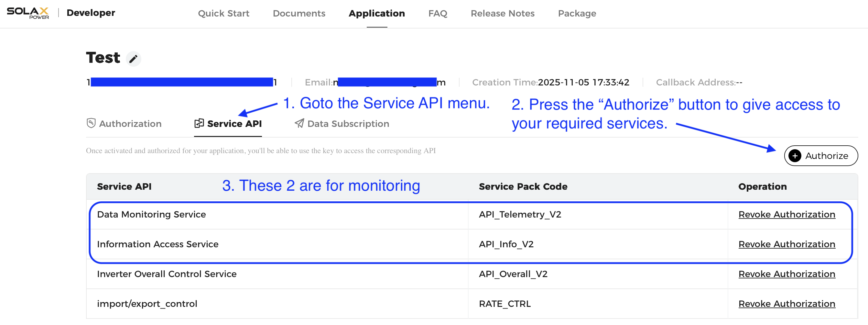Click the Creation Time value 2025-11-05 17:33:42

click(583, 82)
